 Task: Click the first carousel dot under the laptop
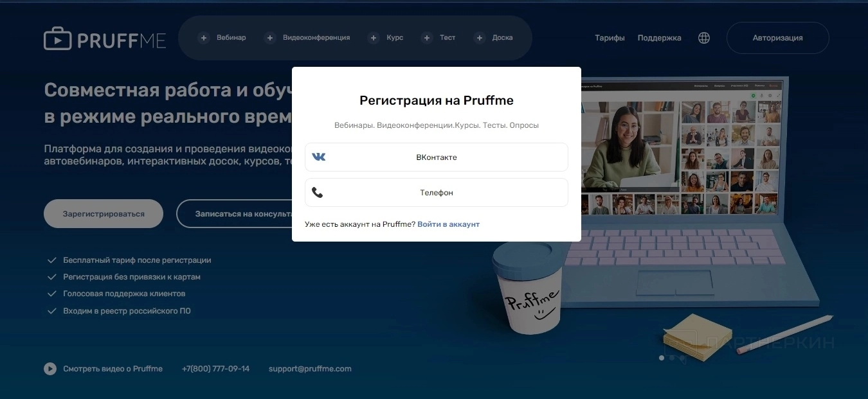662,358
